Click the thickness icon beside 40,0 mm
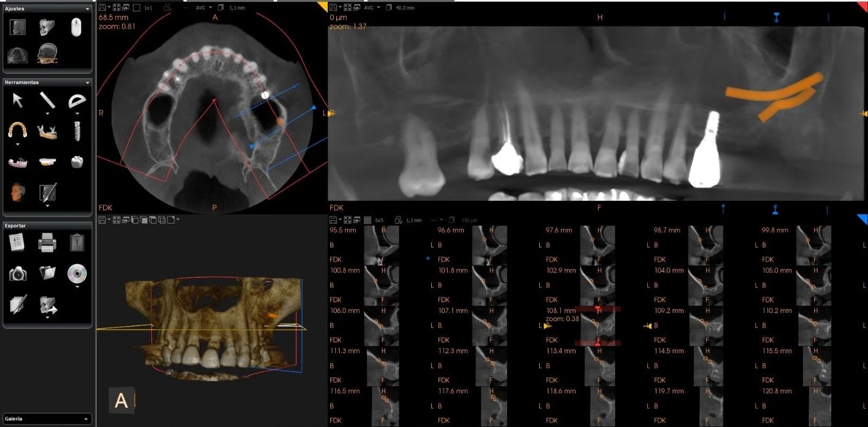Screen dimensions: 868x427 click(388, 8)
